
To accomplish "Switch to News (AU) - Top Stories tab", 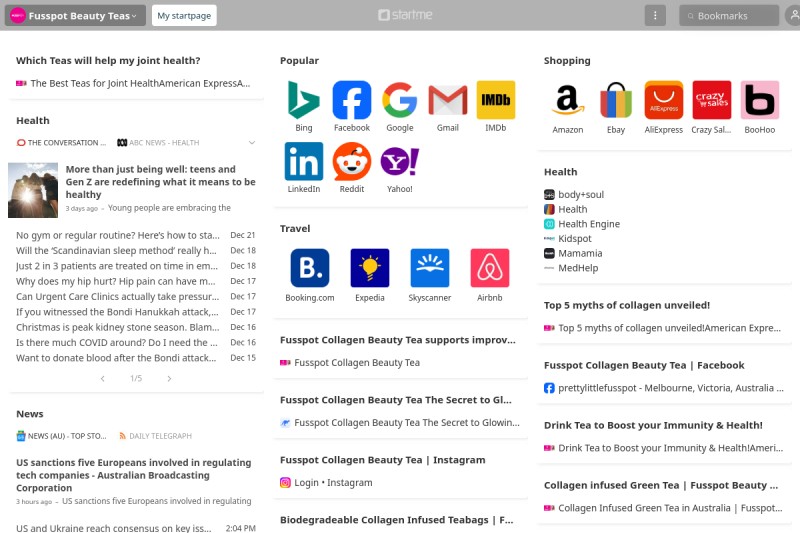I will coord(61,436).
